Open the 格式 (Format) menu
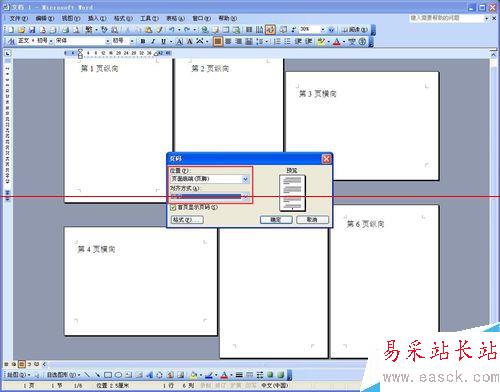The image size is (500, 392). click(123, 18)
